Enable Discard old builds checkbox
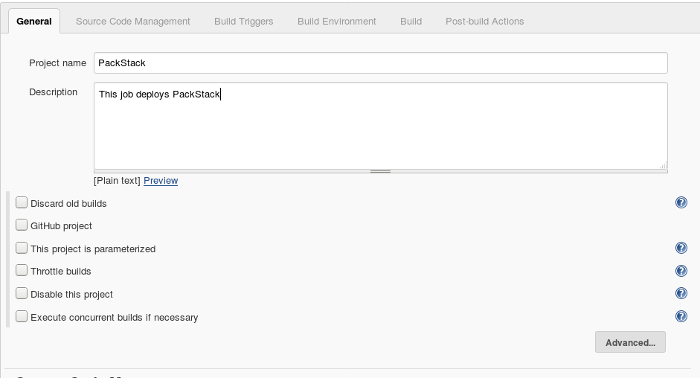Viewport: 700px width, 378px height. tap(21, 203)
